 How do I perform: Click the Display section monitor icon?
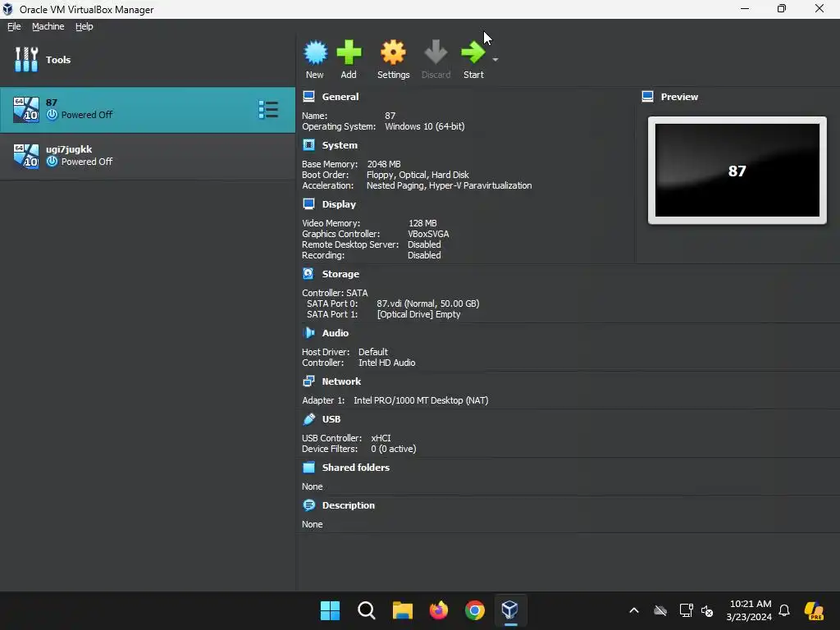click(x=308, y=204)
